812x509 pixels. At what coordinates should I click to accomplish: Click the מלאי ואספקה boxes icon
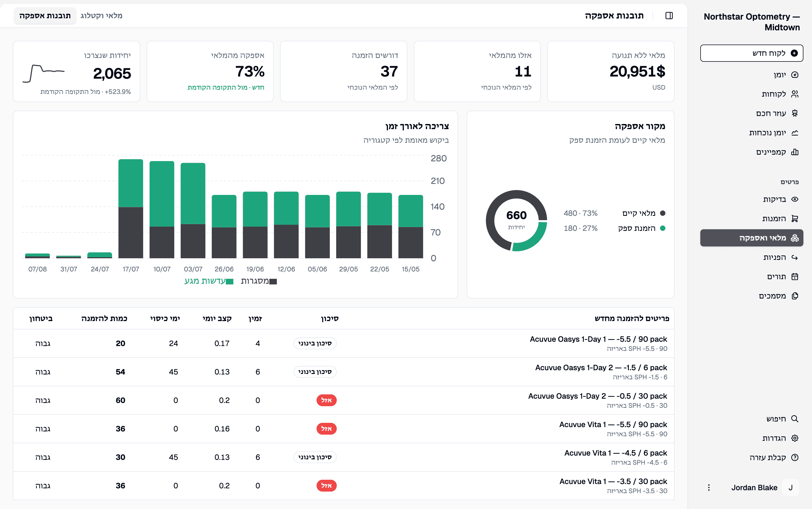click(795, 238)
